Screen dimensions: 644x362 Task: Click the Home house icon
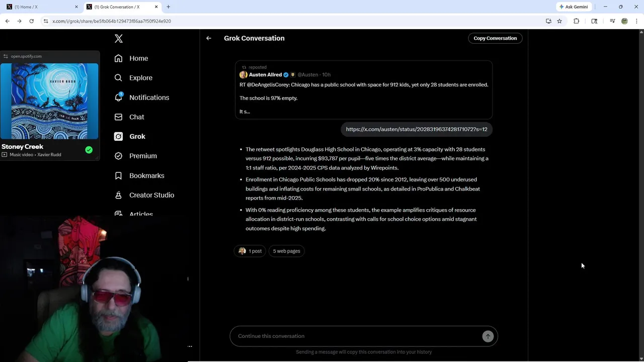pos(118,58)
